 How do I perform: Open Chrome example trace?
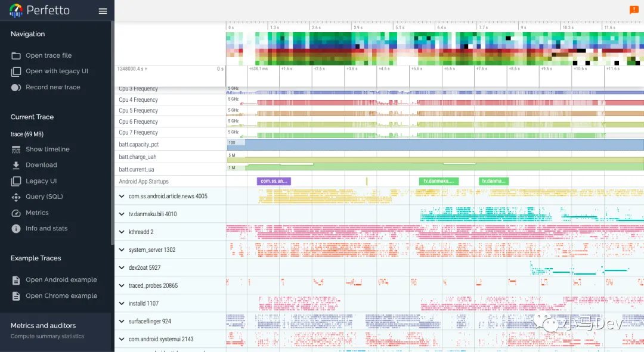point(61,296)
